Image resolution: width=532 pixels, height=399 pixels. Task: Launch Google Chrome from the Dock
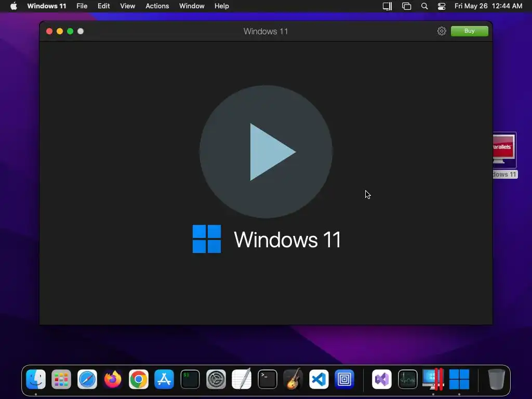pos(138,379)
